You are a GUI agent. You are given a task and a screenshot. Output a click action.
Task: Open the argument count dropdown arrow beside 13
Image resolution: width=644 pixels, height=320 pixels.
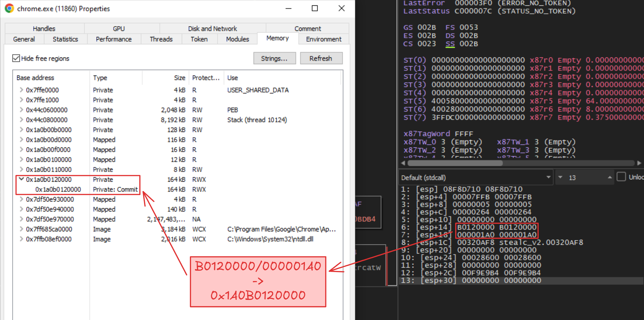point(560,177)
